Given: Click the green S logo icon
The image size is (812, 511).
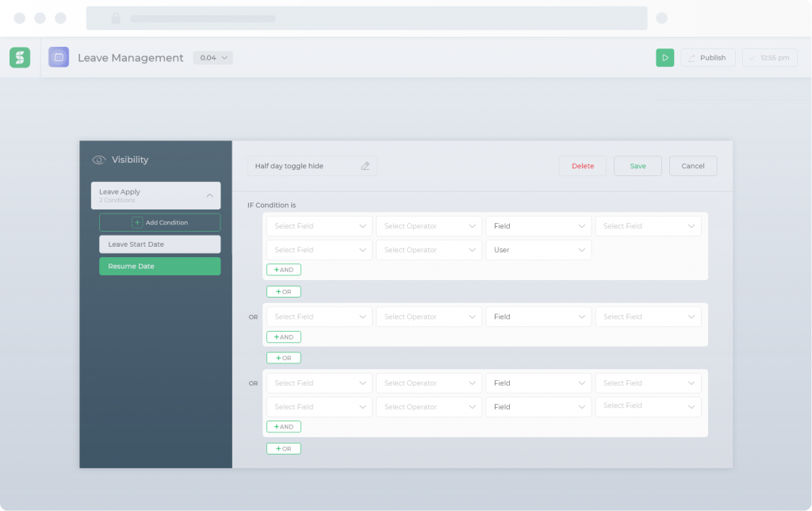Looking at the screenshot, I should pyautogui.click(x=19, y=57).
